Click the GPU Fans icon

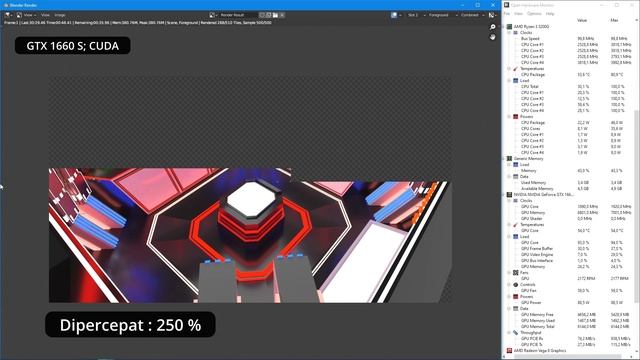[516, 272]
